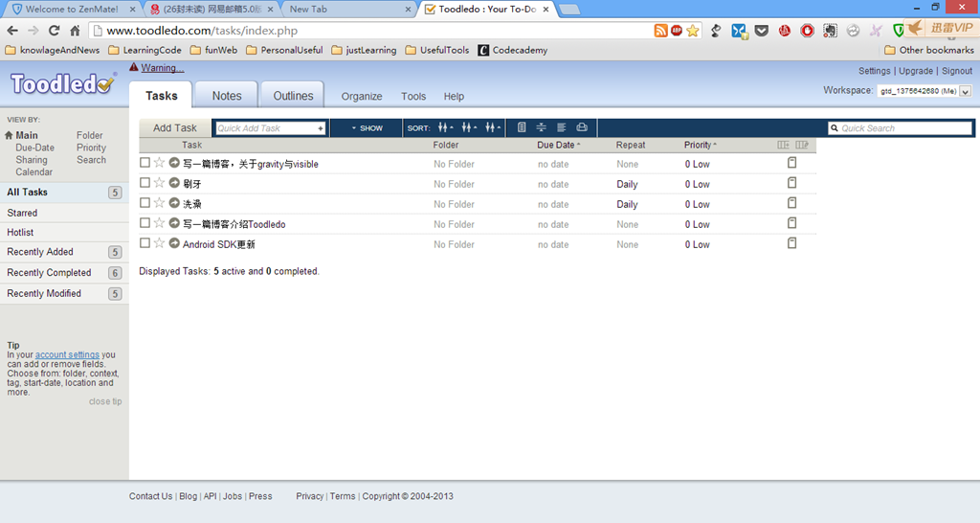Open the SHOW filter dropdown
This screenshot has height=523, width=980.
[x=367, y=127]
